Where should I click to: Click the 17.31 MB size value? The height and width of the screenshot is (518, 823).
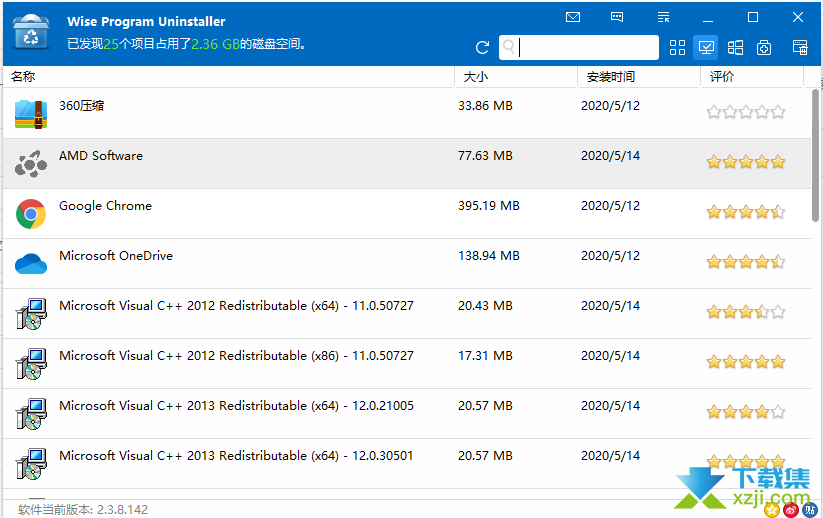(485, 355)
